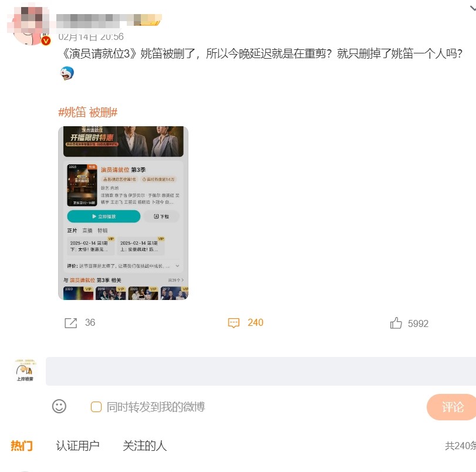Image resolution: width=476 pixels, height=472 pixels.
Task: Open the emoji picker smiley icon
Action: tap(59, 406)
